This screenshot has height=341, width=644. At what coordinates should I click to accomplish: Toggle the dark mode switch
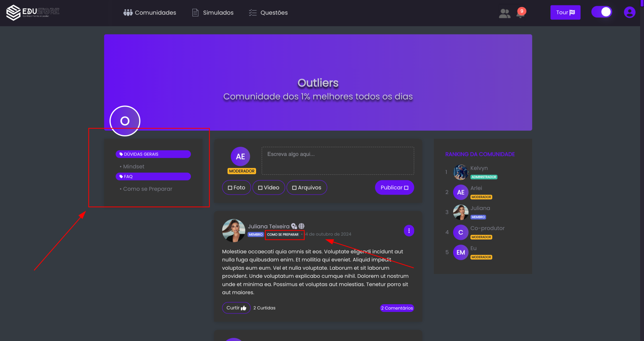pyautogui.click(x=602, y=12)
